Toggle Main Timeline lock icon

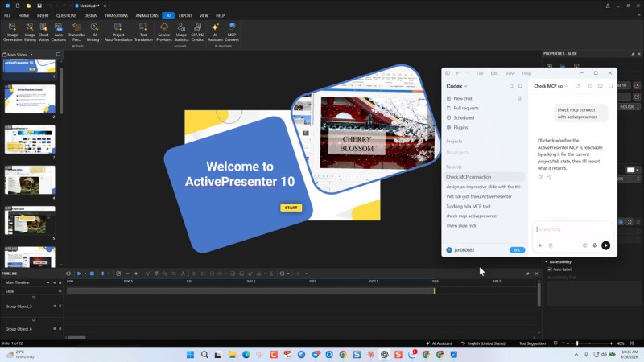click(x=60, y=282)
